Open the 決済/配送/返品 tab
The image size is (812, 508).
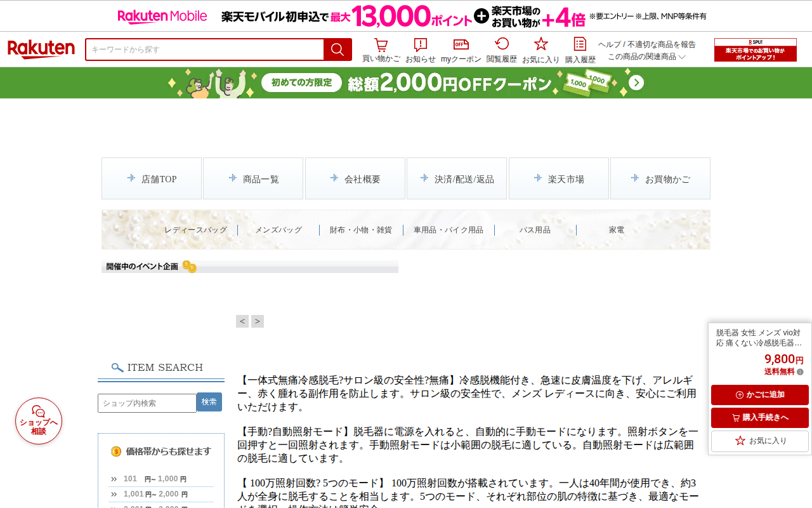coord(457,178)
